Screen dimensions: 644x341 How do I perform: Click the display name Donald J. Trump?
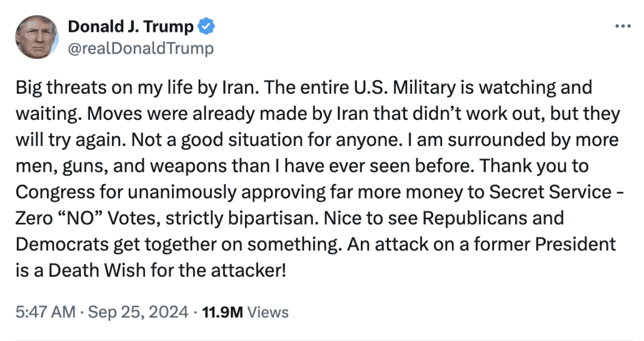tap(131, 26)
